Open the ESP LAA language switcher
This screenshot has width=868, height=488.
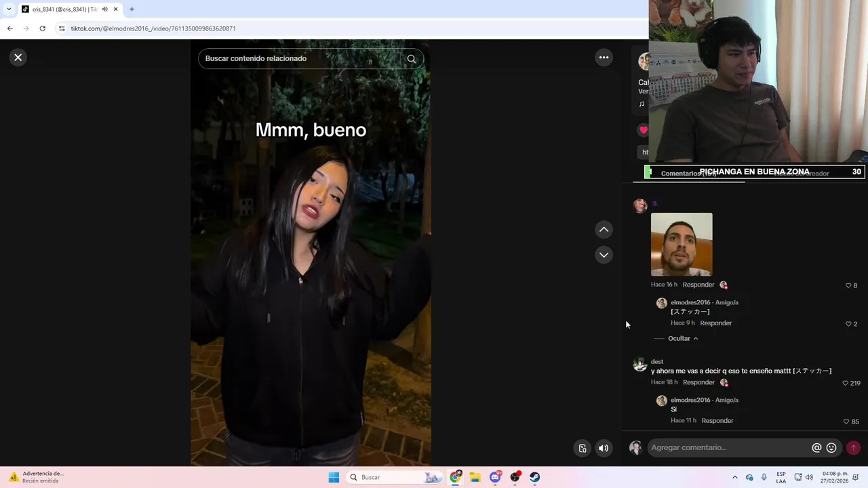(781, 477)
